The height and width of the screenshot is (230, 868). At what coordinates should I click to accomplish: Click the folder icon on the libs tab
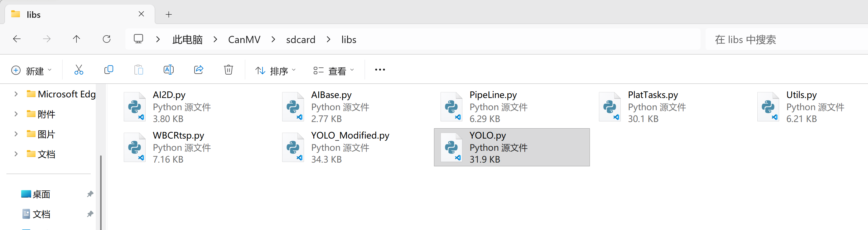16,14
